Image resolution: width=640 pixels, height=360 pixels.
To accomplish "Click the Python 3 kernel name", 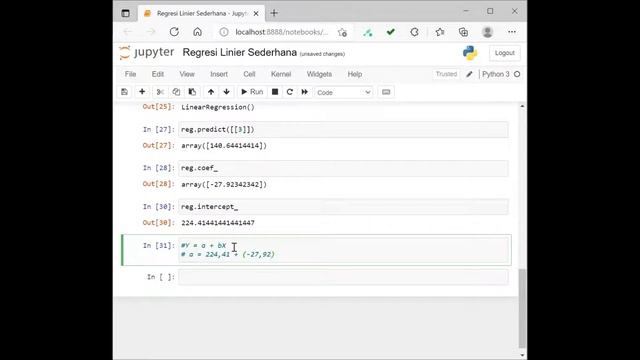I will 496,74.
